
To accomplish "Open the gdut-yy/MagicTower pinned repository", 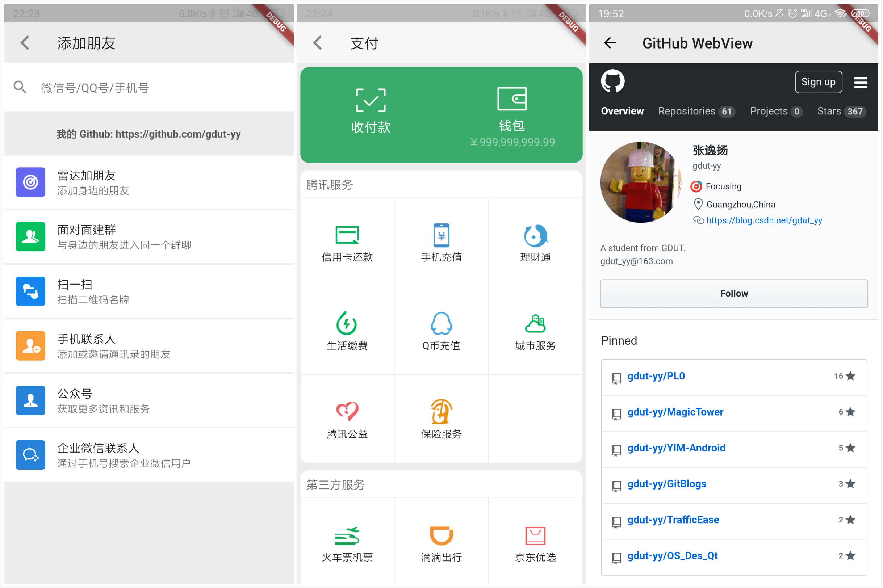I will tap(675, 412).
